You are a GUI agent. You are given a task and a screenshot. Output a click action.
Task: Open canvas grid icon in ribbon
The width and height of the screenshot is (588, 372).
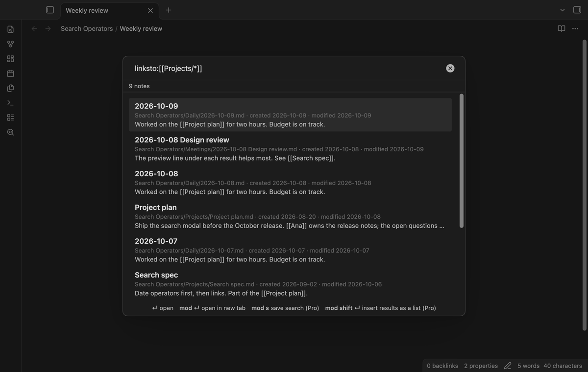tap(11, 59)
